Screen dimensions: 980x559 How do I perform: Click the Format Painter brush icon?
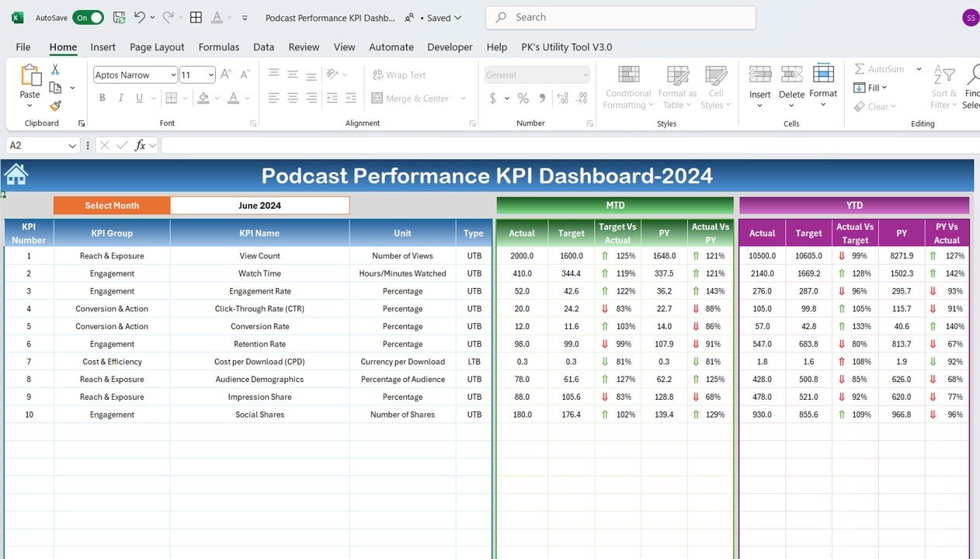tap(55, 106)
